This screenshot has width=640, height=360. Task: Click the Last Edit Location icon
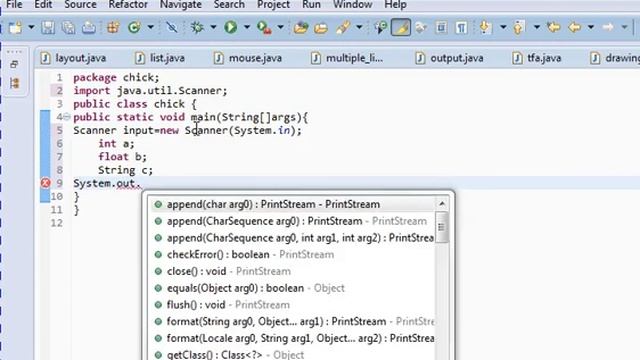click(x=554, y=27)
